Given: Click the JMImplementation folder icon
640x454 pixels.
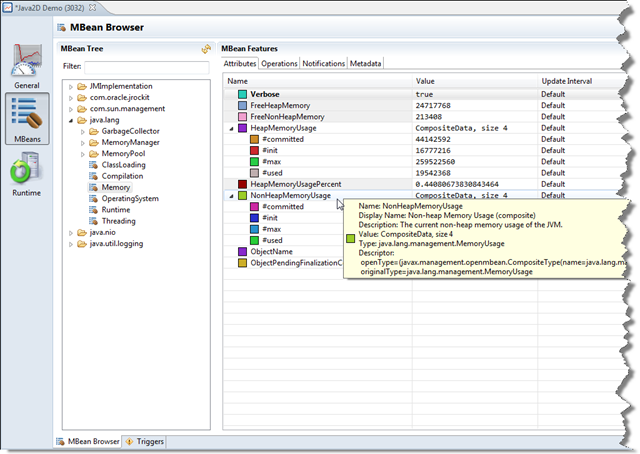Looking at the screenshot, I should (82, 86).
